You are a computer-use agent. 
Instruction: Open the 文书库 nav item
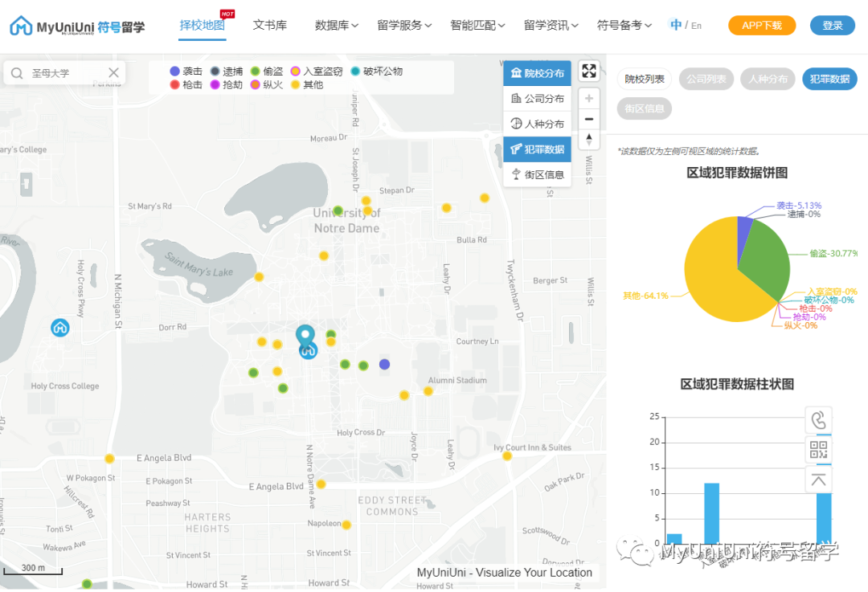tap(269, 26)
